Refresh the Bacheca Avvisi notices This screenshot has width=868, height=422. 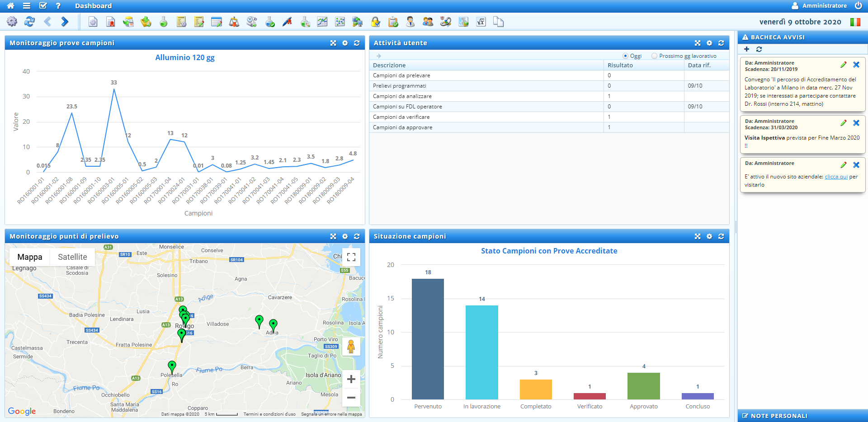759,49
